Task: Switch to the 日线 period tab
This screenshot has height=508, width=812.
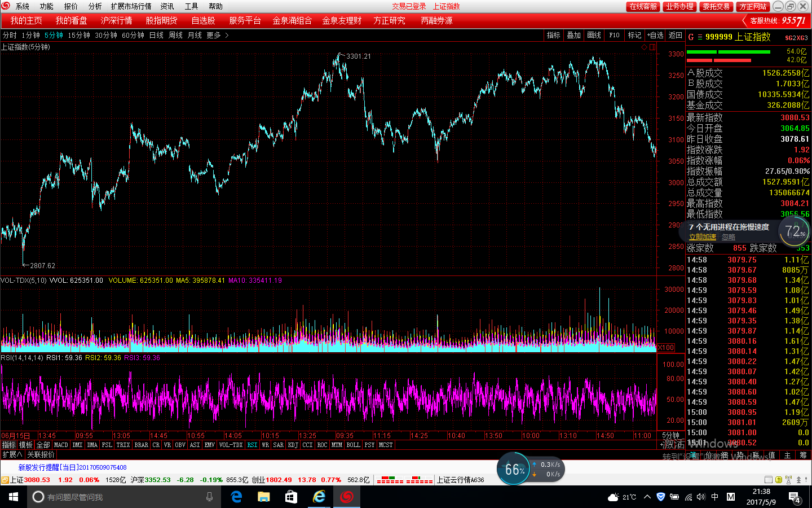Action: click(x=156, y=35)
